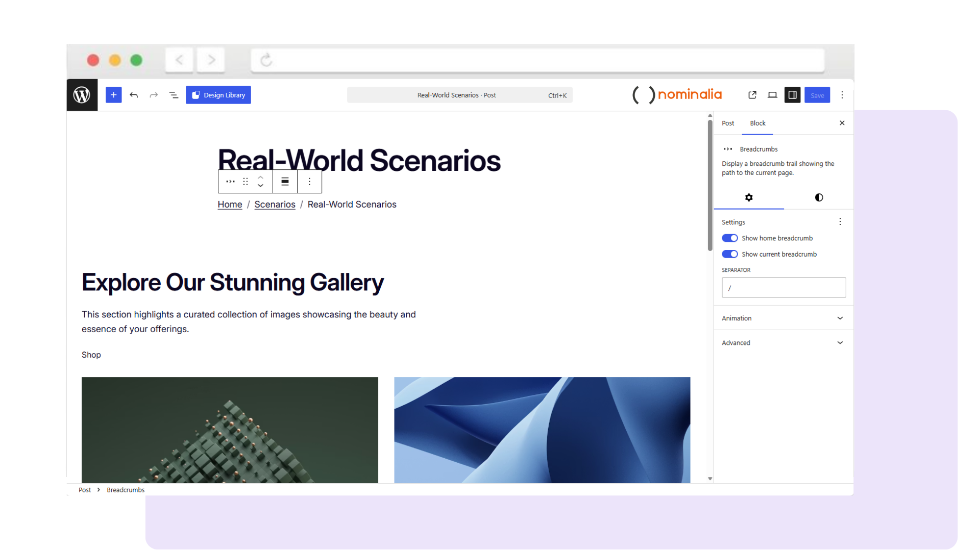This screenshot has height=551, width=980.
Task: Click the undo arrow
Action: pos(134,95)
